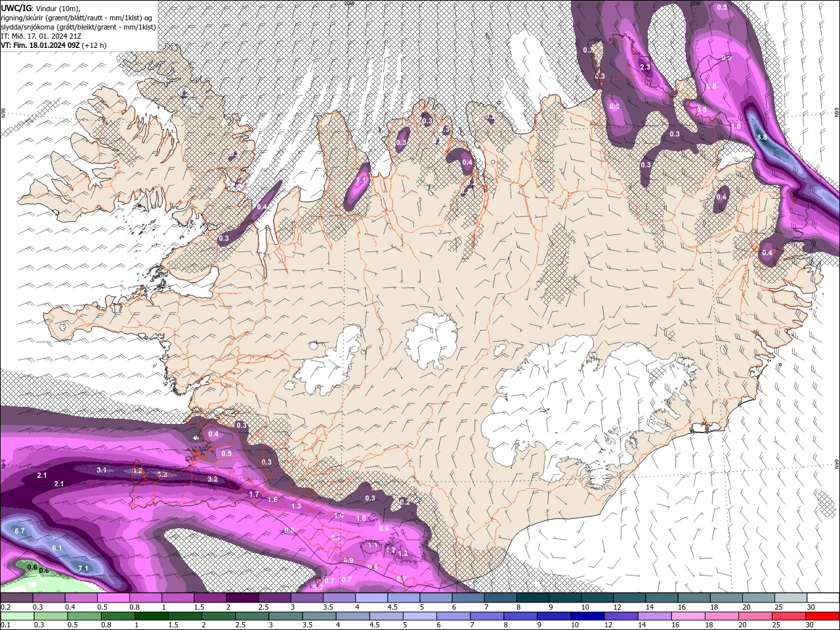840x630 pixels.
Task: Click the 'rigning/skúrir' legend description line
Action: 77,18
